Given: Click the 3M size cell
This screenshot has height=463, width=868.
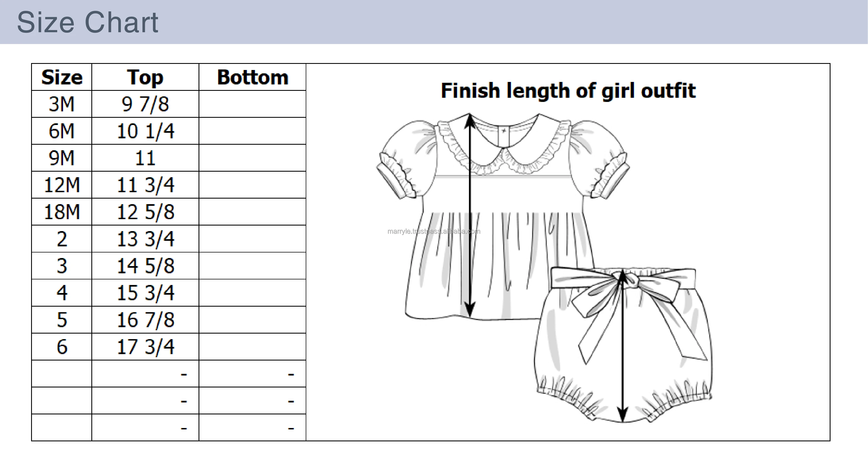Looking at the screenshot, I should 62,104.
